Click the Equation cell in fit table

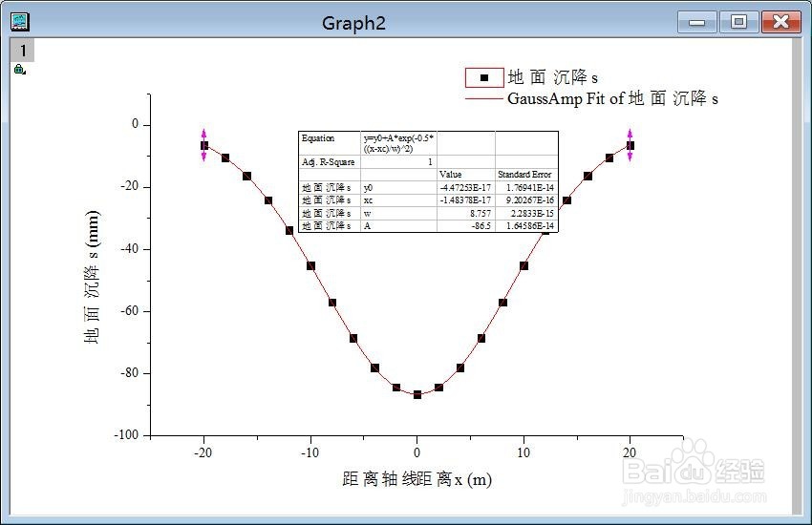(330, 143)
